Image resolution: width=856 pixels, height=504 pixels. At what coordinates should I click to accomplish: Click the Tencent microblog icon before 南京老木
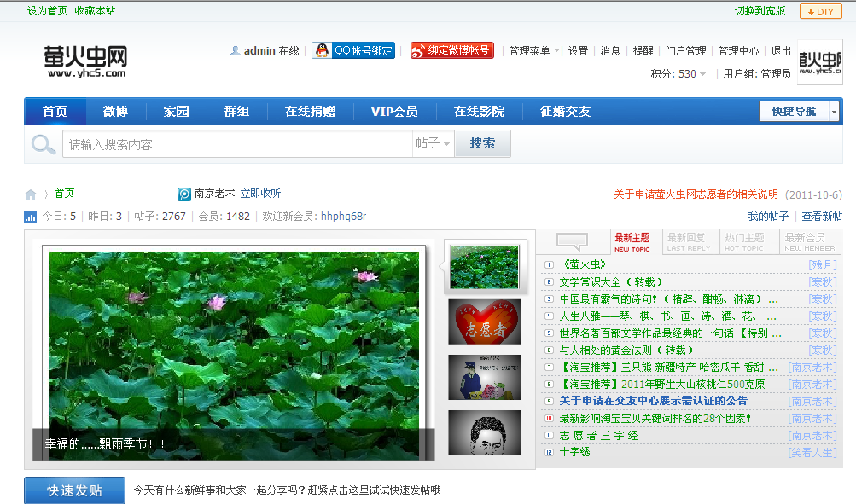coord(184,194)
